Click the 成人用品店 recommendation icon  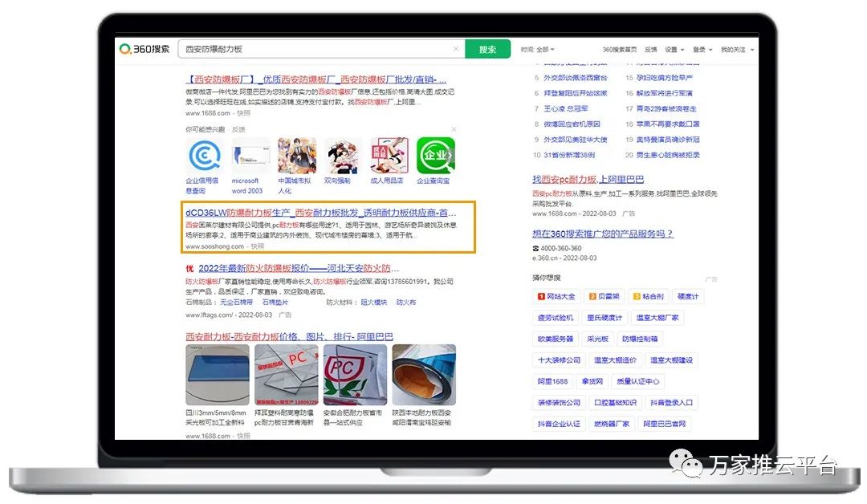(x=389, y=156)
